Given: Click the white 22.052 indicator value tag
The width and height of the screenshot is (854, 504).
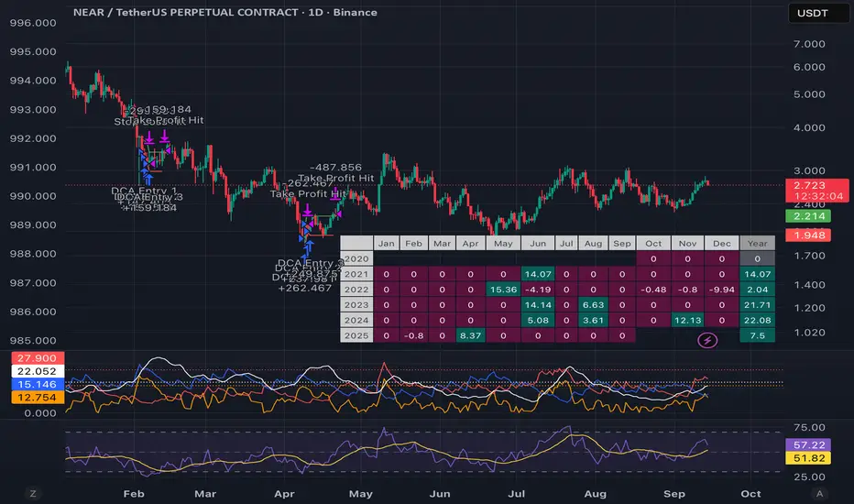Looking at the screenshot, I should (x=30, y=371).
